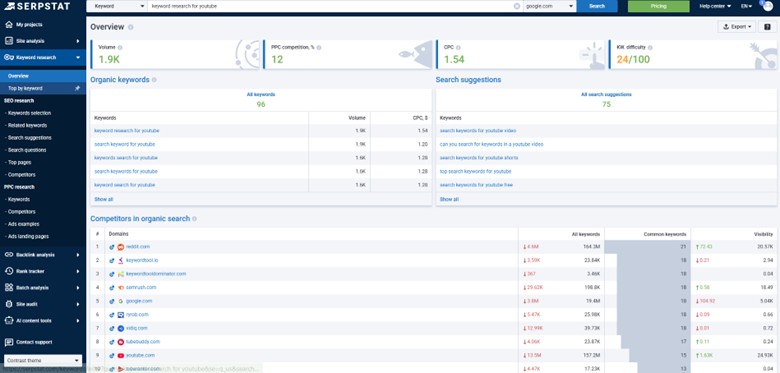Viewport: 780px width, 373px height.
Task: Open the user profile avatar
Action: tap(768, 6)
